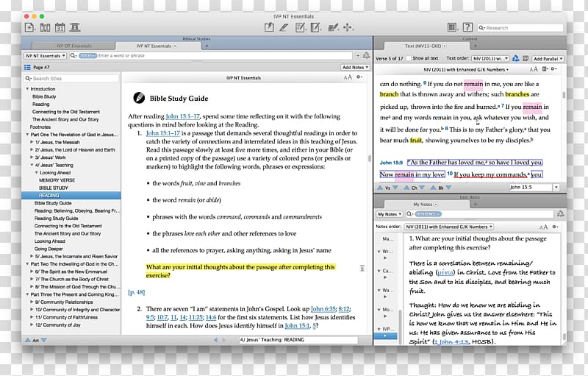The image size is (588, 376).
Task: Toggle the Show all text checkbox
Action: point(409,58)
